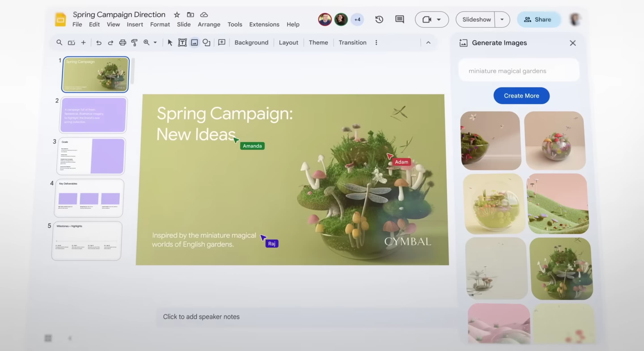Undo the last change
Screen dimensions: 644x351
(98, 42)
